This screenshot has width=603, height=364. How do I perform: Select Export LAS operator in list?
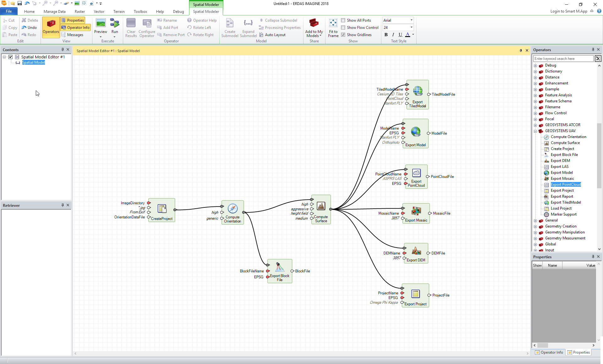559,167
